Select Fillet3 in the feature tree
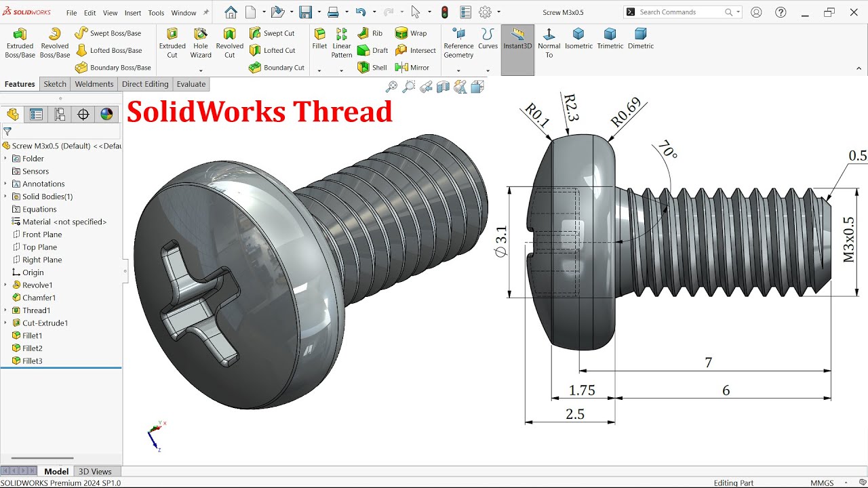The image size is (868, 488). (x=27, y=361)
